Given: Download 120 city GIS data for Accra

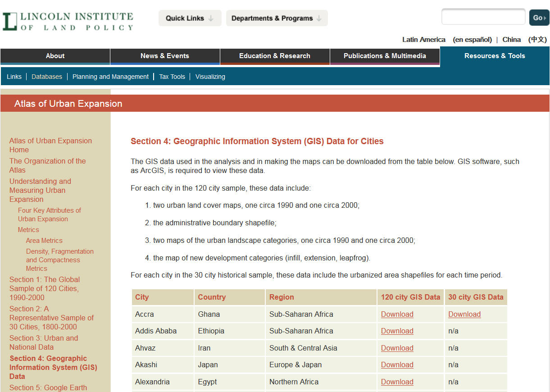Looking at the screenshot, I should pyautogui.click(x=397, y=314).
